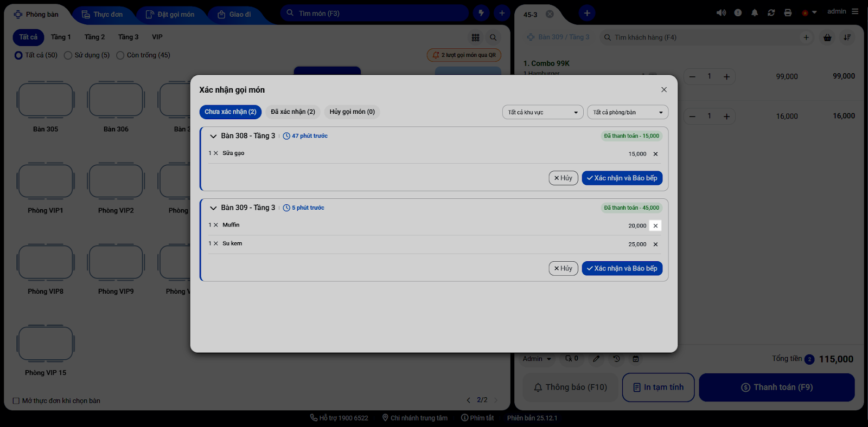Click the lightning quick-action icon
The width and height of the screenshot is (868, 427).
(x=481, y=13)
